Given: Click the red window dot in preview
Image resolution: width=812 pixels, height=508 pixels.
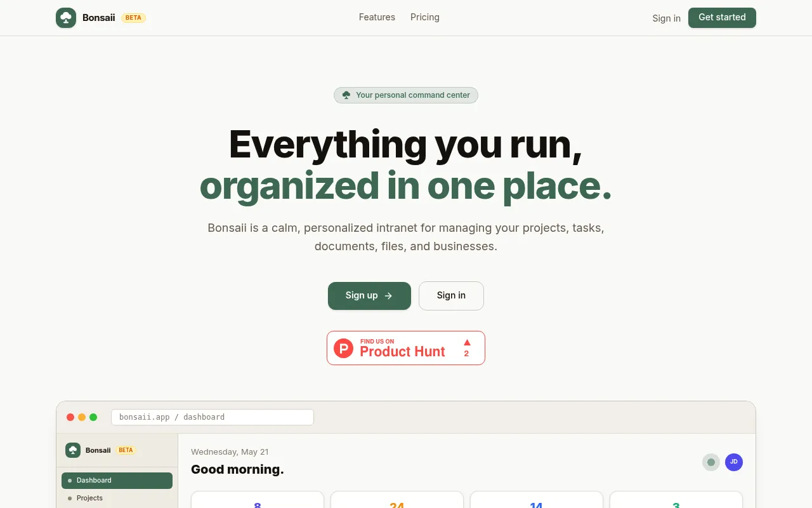Looking at the screenshot, I should pyautogui.click(x=70, y=417).
